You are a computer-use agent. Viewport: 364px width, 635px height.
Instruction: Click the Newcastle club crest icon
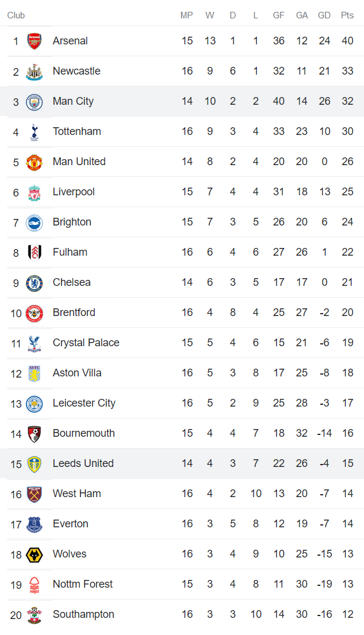pos(34,72)
